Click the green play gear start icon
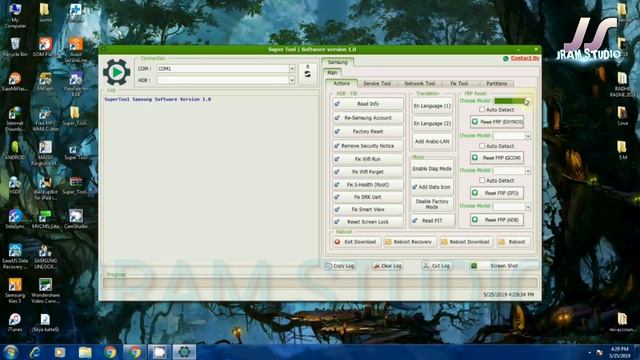The width and height of the screenshot is (640, 360). point(116,72)
